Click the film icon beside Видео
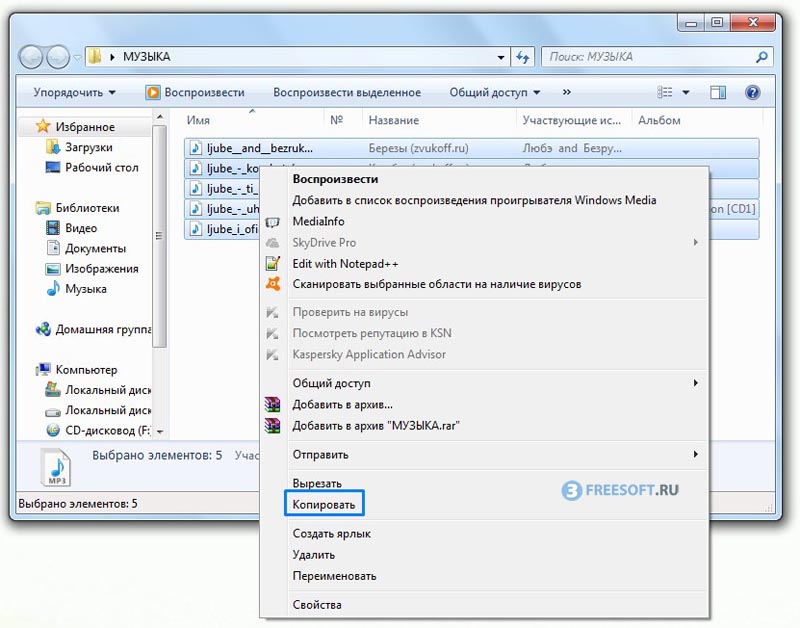The image size is (800, 628). 53,228
